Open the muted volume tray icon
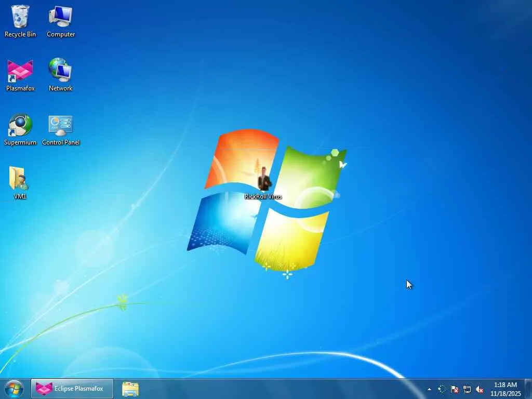This screenshot has height=399, width=532. pos(480,389)
